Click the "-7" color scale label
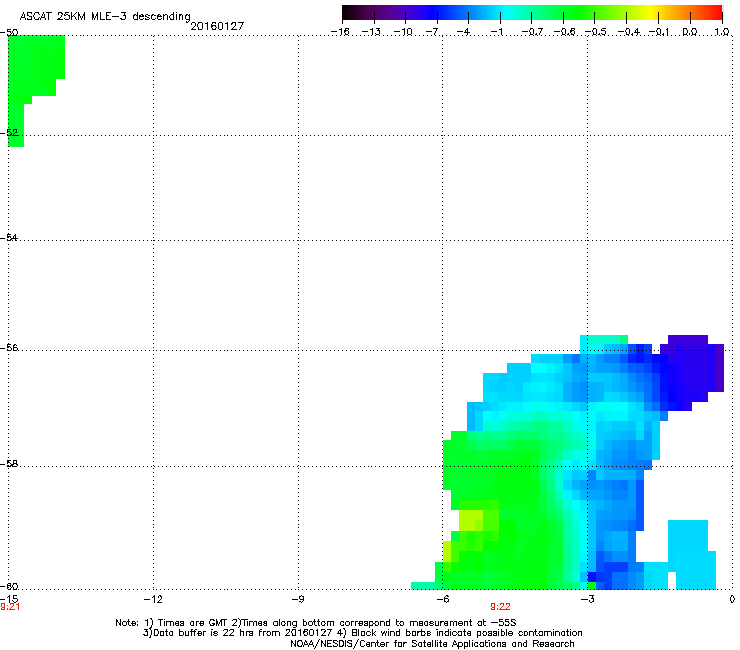Image resolution: width=740 pixels, height=650 pixels. point(434,32)
